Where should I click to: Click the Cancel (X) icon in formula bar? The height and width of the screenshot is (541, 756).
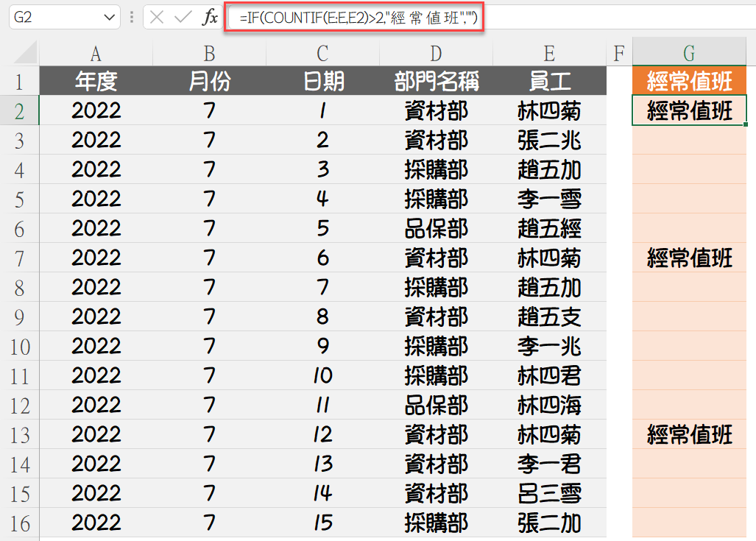coord(156,18)
